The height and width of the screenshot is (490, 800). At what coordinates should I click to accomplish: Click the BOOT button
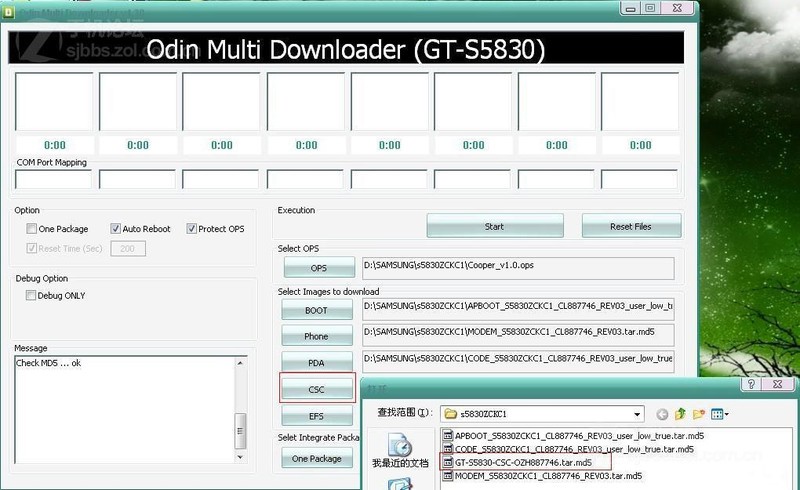point(317,310)
